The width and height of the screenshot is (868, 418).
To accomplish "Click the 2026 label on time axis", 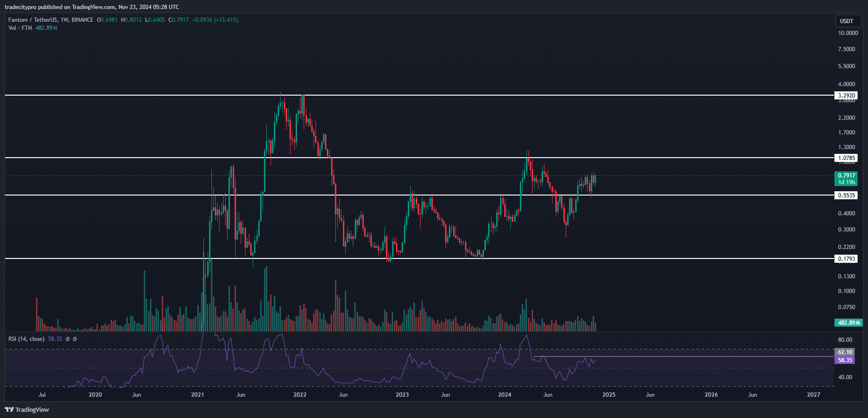I will pos(711,395).
